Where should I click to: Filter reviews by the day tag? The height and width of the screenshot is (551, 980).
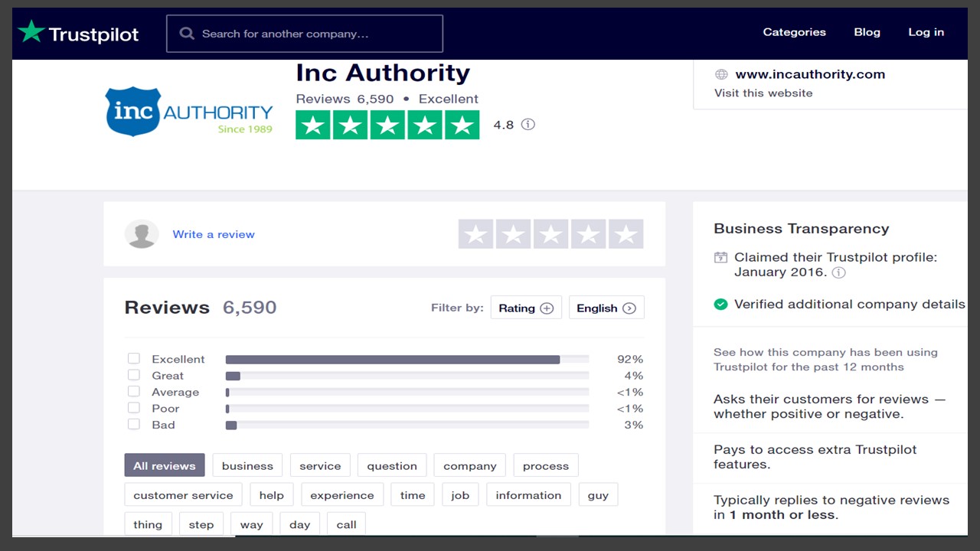(x=300, y=524)
